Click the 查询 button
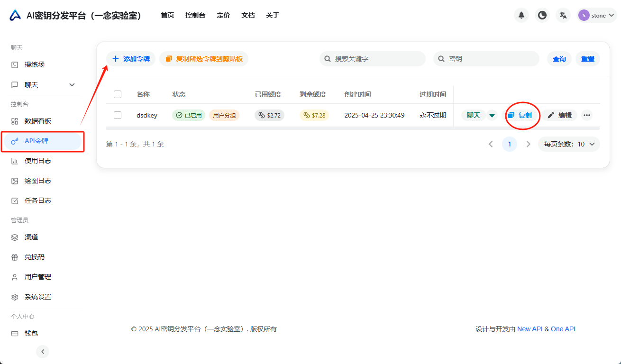The height and width of the screenshot is (364, 621). coord(559,59)
